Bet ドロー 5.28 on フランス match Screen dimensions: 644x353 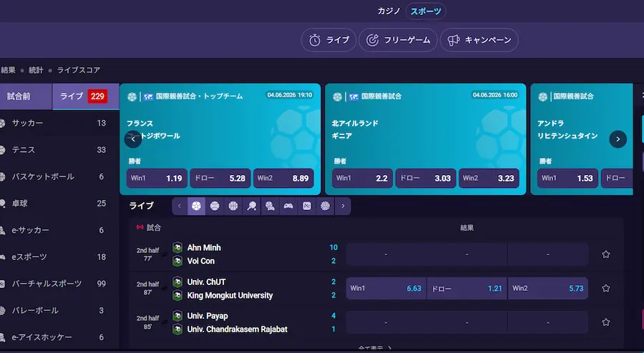220,179
